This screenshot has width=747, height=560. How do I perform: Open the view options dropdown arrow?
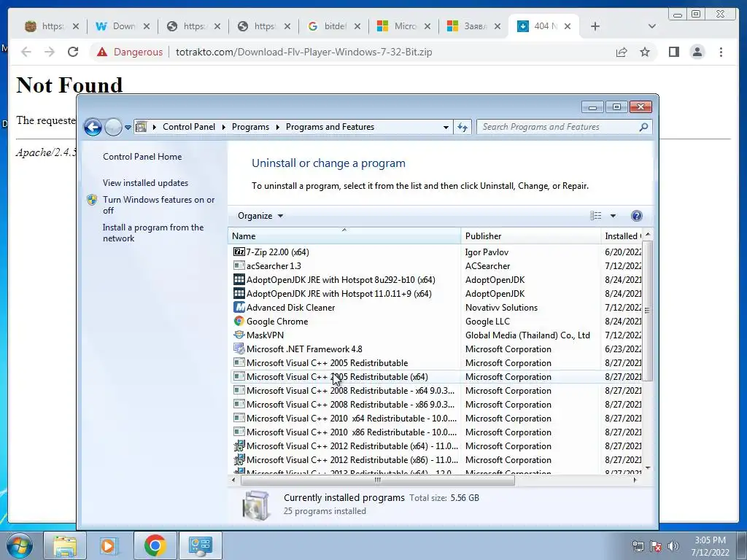[x=613, y=216]
